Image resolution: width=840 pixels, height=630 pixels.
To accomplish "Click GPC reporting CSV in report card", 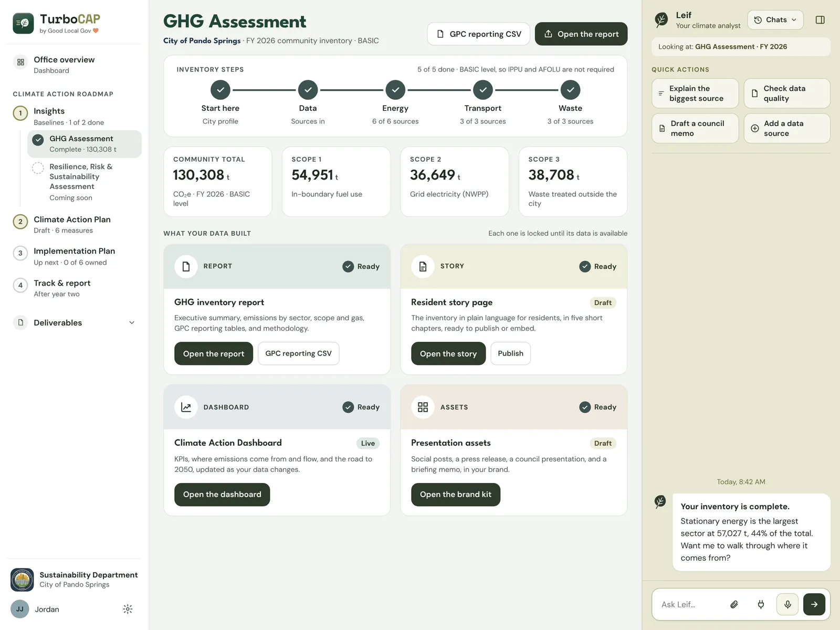I will (x=299, y=353).
